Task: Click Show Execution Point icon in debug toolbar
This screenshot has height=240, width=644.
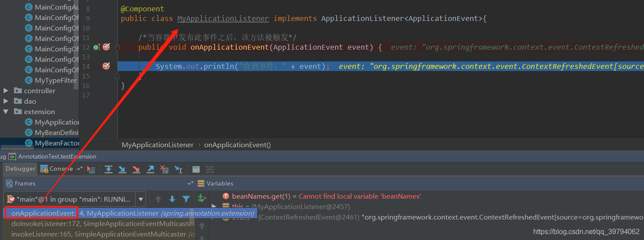Action: (x=91, y=169)
